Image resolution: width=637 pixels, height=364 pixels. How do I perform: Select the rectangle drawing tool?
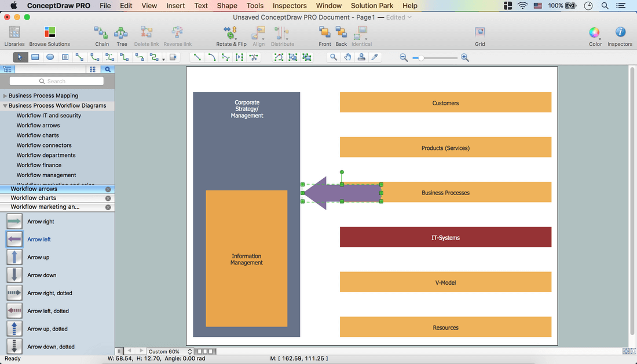[35, 57]
